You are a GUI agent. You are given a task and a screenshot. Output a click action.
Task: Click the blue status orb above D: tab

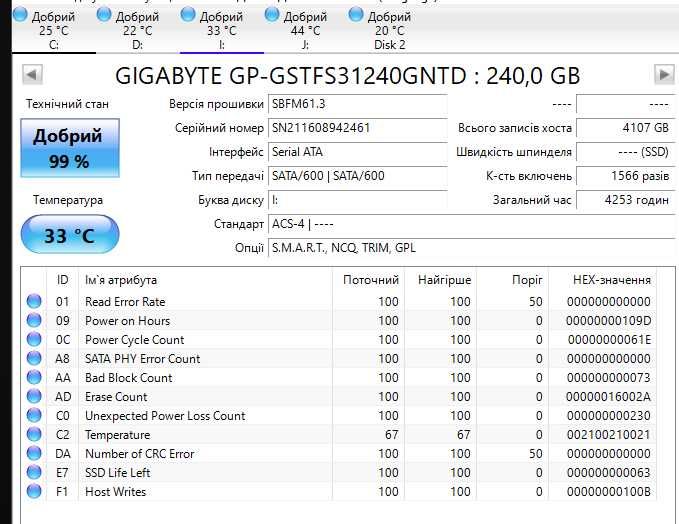pyautogui.click(x=104, y=14)
